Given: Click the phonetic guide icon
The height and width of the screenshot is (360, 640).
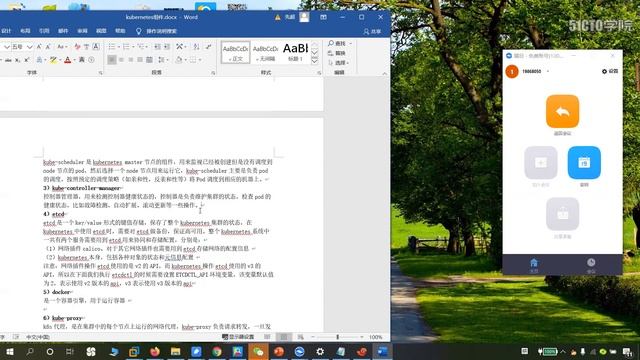Looking at the screenshot, I should coord(86,47).
